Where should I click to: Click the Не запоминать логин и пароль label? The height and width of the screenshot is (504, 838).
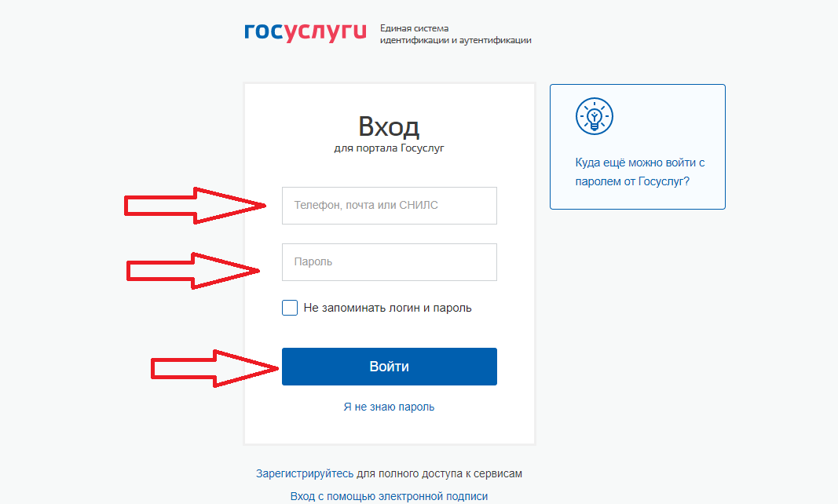387,308
